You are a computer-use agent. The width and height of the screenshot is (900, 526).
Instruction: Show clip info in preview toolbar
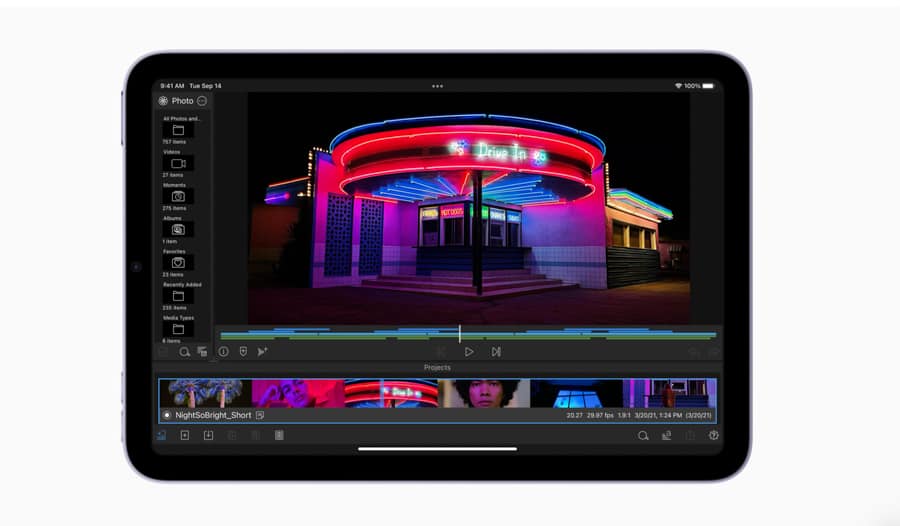pos(224,352)
